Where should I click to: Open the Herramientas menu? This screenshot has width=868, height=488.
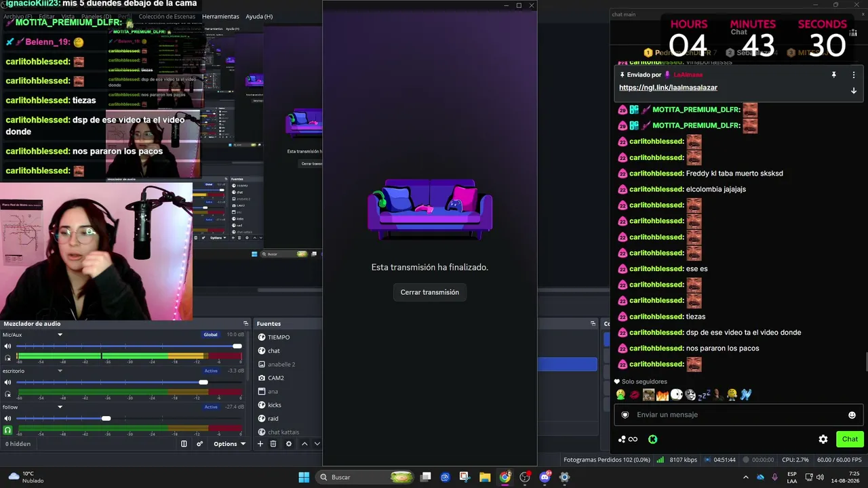point(220,16)
